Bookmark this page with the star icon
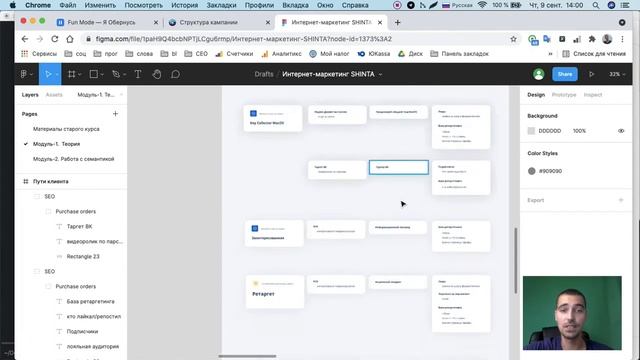The image size is (640, 360). pos(513,39)
